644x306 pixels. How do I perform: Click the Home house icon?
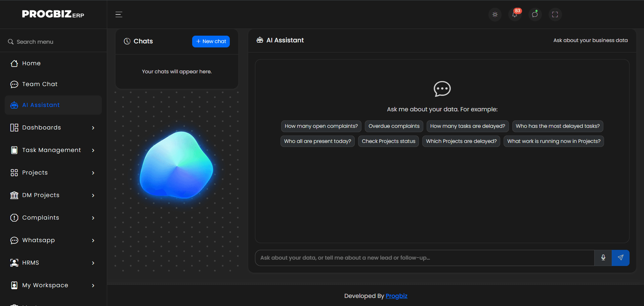(14, 63)
